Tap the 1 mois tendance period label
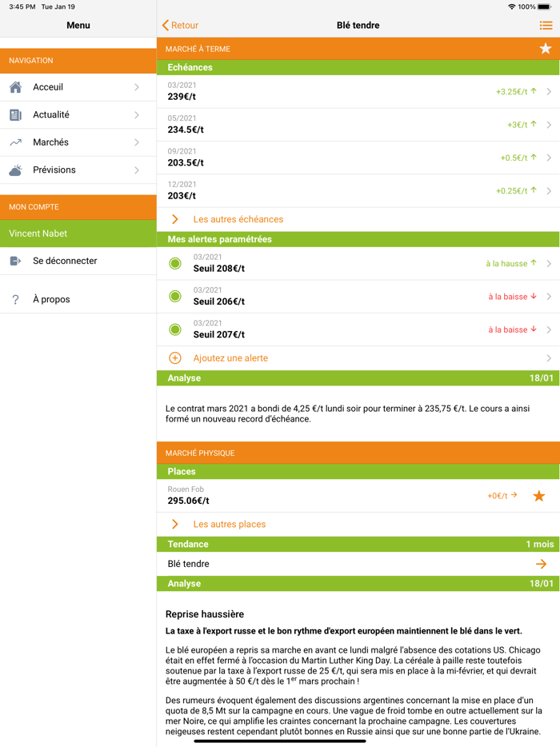560x747 pixels. pyautogui.click(x=540, y=544)
